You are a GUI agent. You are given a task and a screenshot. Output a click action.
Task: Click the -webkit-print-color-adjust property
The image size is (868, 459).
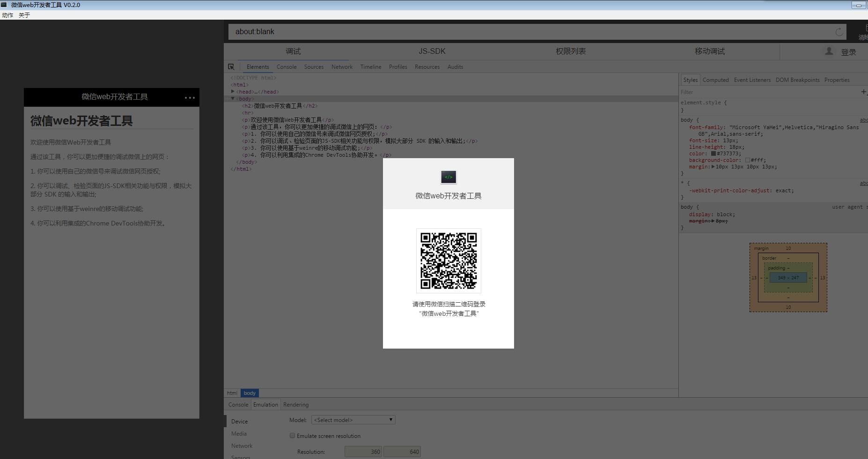tap(730, 190)
